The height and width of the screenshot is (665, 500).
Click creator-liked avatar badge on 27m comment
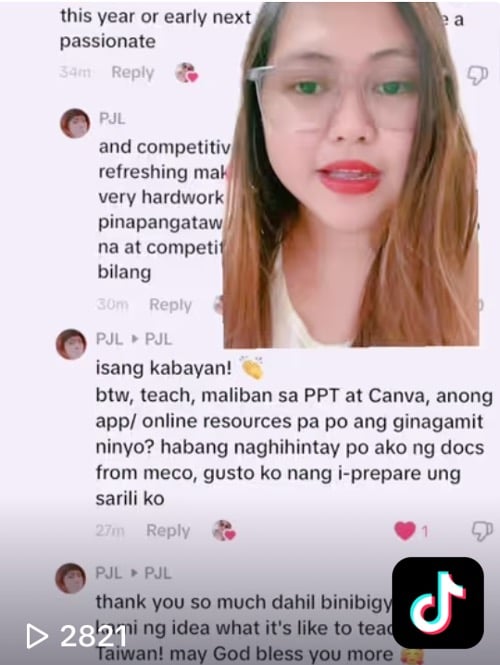click(223, 531)
